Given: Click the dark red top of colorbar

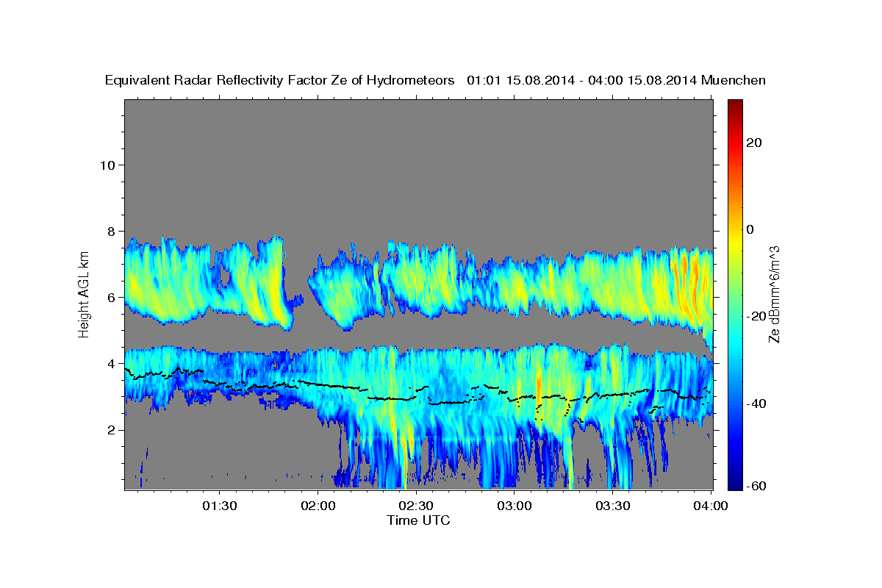Looking at the screenshot, I should (734, 105).
